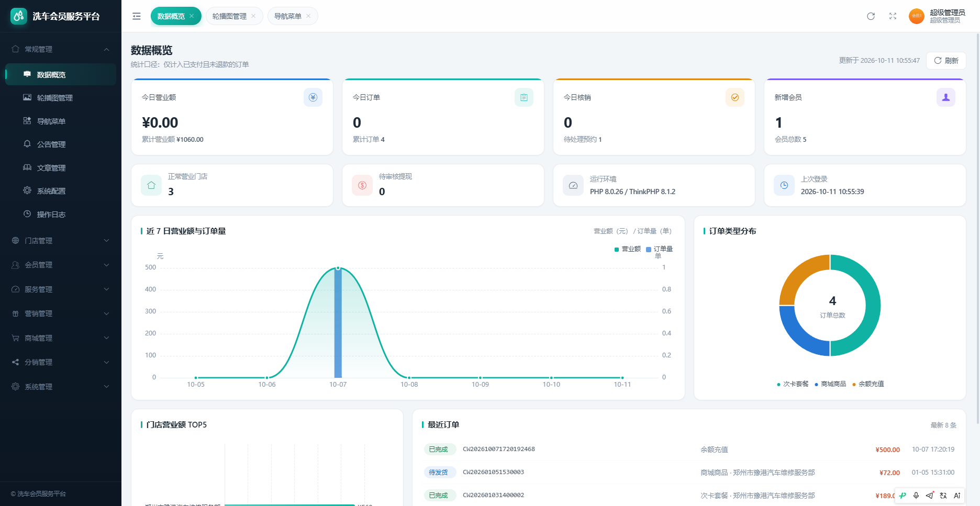Toggle 余额充值 in pie legend
This screenshot has height=506, width=980.
click(x=868, y=384)
